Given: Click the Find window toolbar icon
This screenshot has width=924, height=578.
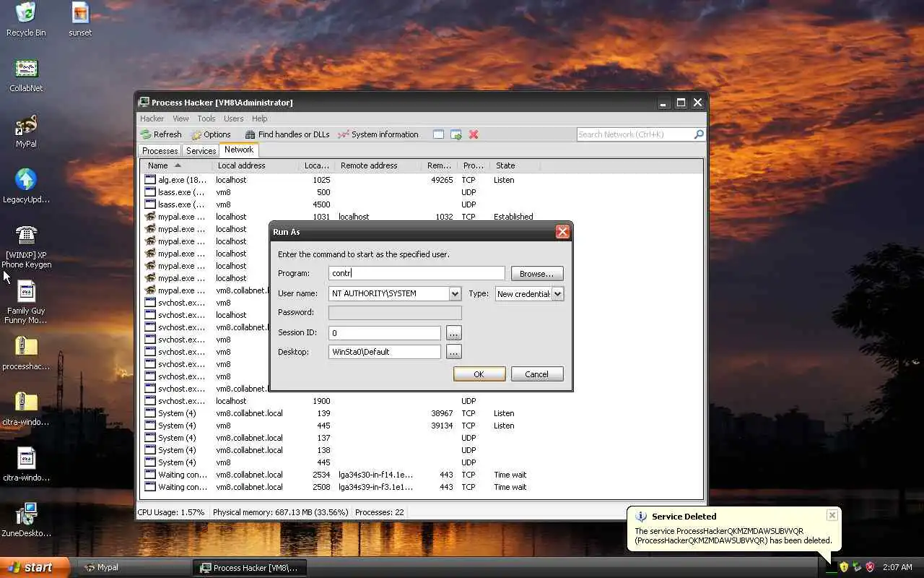Looking at the screenshot, I should pos(438,134).
